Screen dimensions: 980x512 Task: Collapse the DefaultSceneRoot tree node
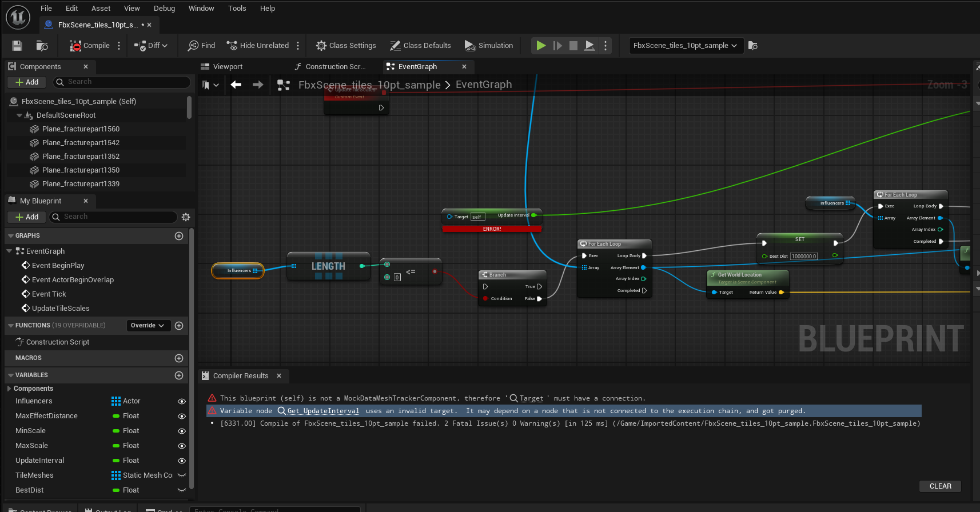pos(19,115)
